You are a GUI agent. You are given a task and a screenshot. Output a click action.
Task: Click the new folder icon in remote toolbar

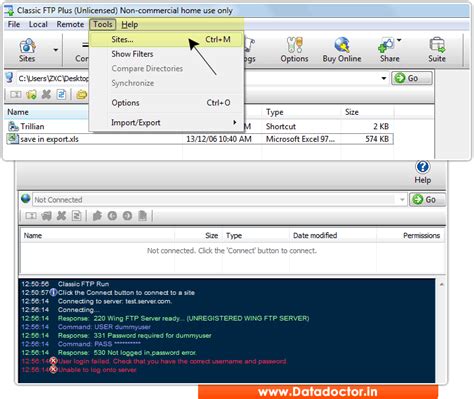coord(46,216)
